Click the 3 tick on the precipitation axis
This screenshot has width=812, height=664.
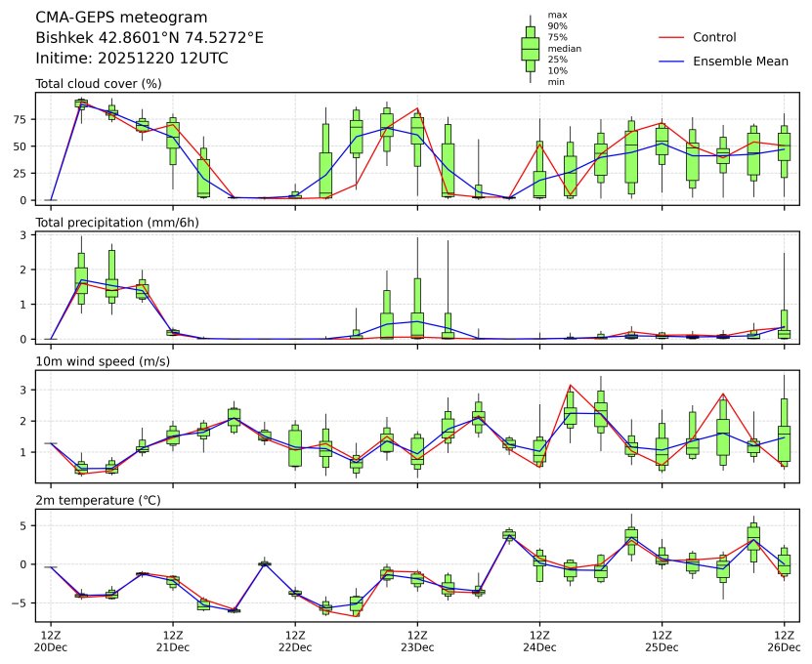[x=26, y=235]
